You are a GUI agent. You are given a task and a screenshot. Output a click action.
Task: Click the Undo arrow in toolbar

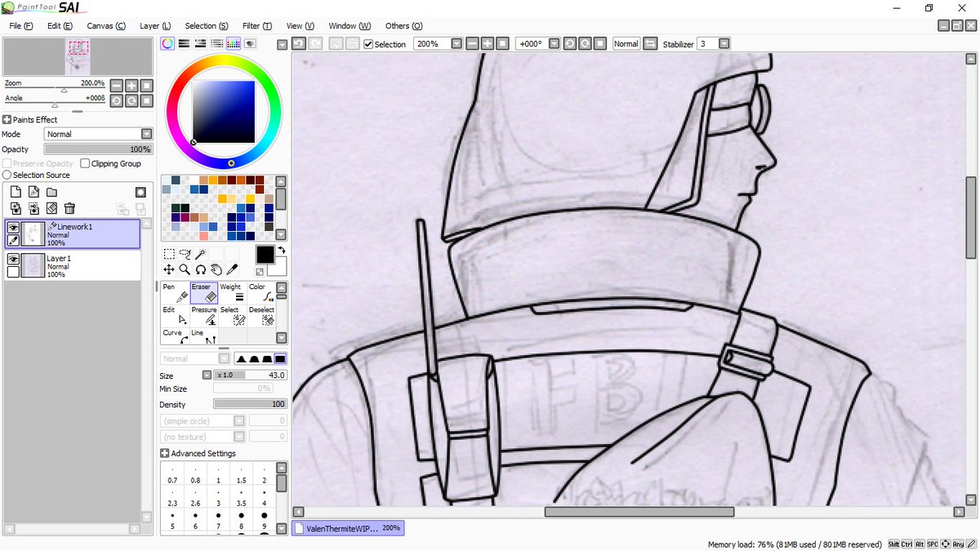tap(299, 44)
